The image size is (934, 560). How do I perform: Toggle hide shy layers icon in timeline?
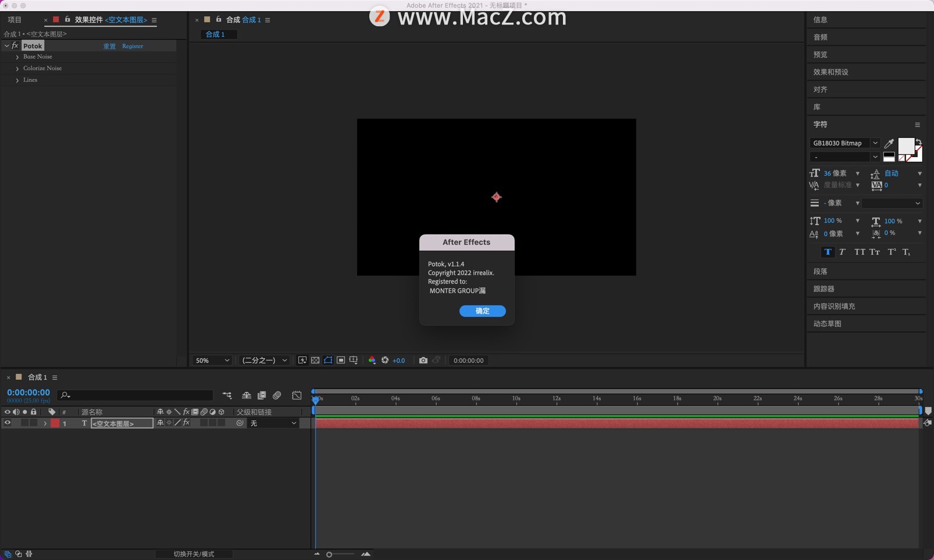(x=247, y=395)
